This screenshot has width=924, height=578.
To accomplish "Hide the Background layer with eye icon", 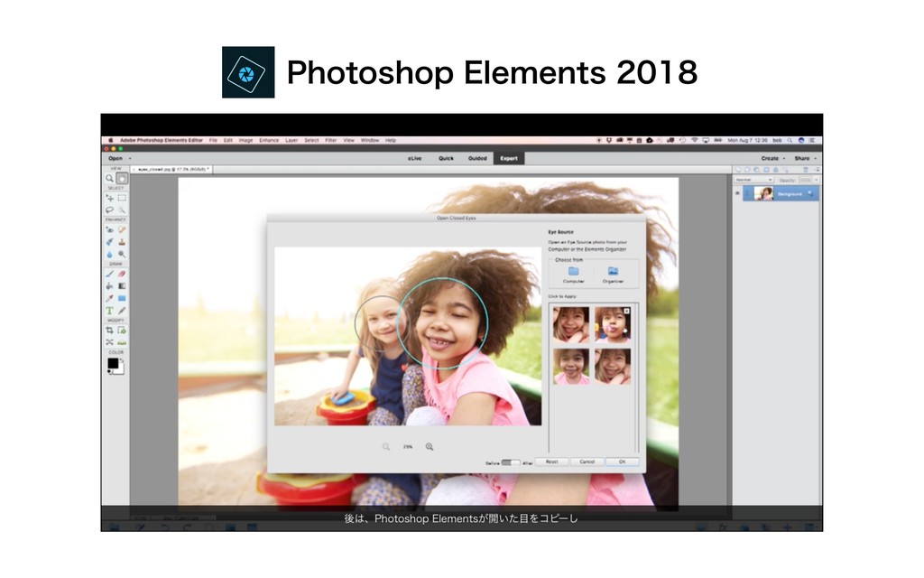I will point(737,193).
